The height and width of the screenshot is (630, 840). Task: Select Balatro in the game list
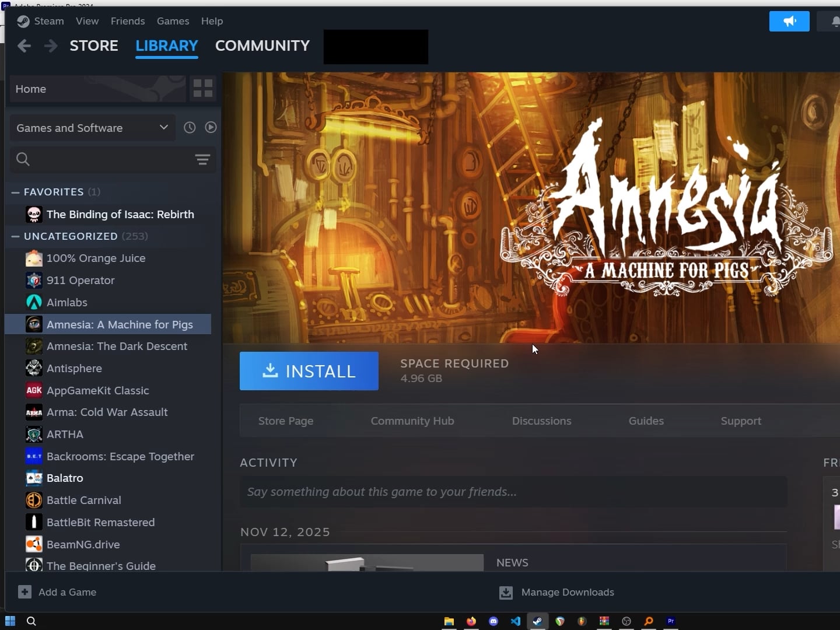[x=65, y=478]
